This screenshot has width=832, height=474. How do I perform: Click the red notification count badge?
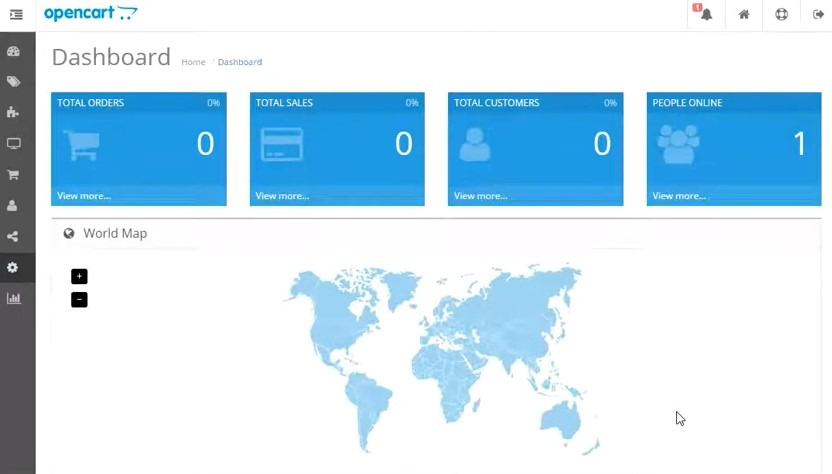pos(697,7)
